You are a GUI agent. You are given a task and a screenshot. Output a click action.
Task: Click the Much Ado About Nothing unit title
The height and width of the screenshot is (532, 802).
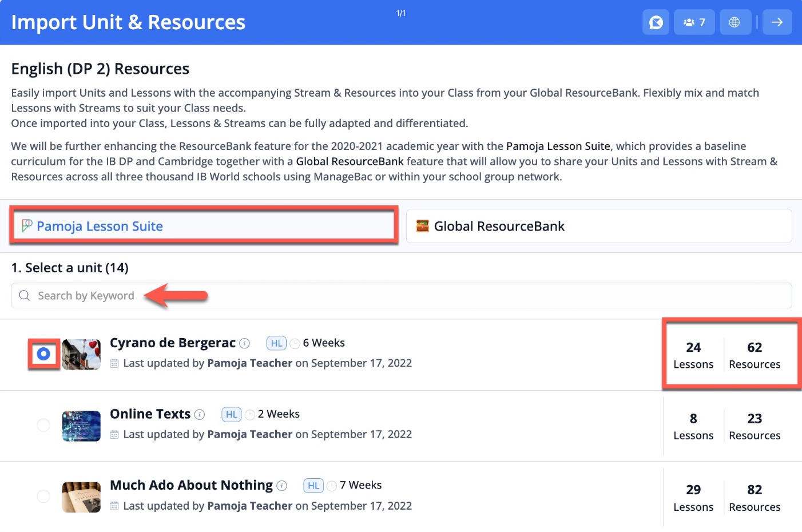pyautogui.click(x=191, y=485)
